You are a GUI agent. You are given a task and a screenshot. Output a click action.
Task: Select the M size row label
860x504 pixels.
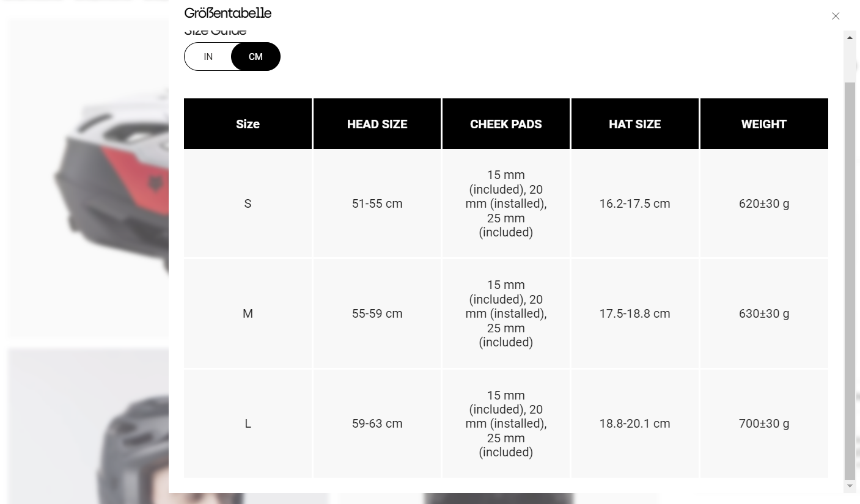[x=248, y=313]
